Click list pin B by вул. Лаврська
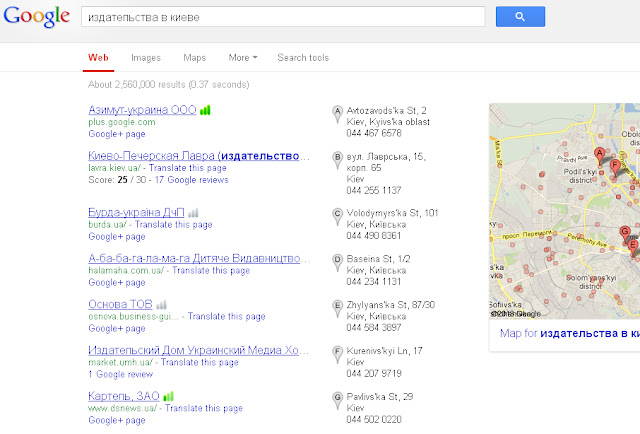640x434 pixels. coord(338,160)
